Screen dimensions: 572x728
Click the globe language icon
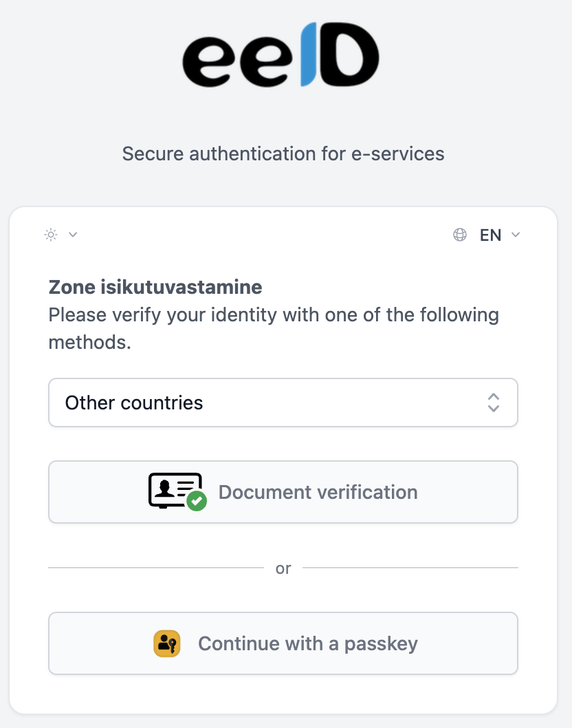[460, 235]
